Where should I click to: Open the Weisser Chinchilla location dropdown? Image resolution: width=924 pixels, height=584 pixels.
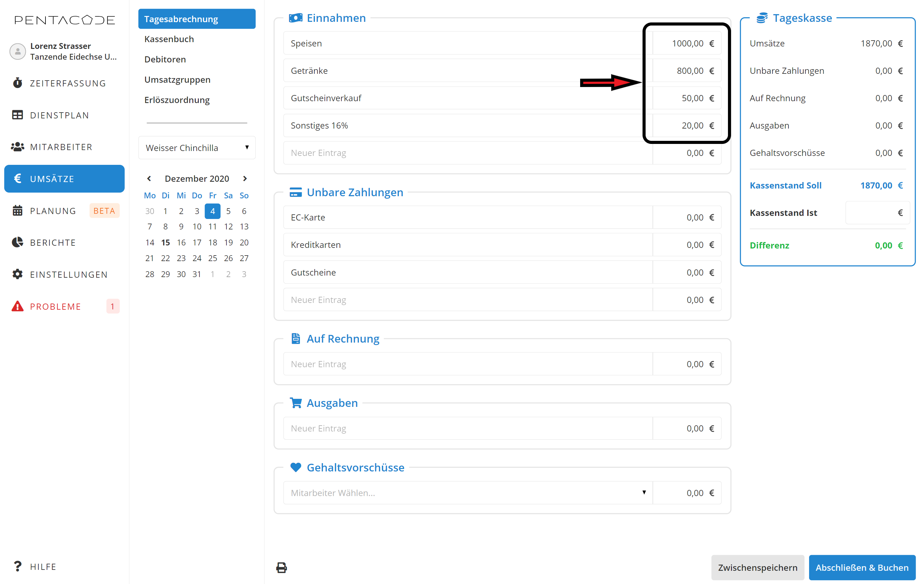tap(196, 147)
